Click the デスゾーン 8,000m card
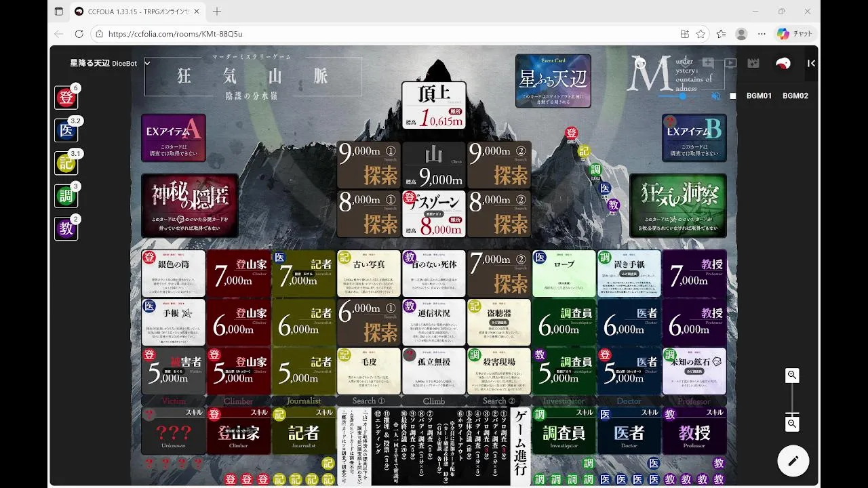868x488 pixels. pos(434,213)
